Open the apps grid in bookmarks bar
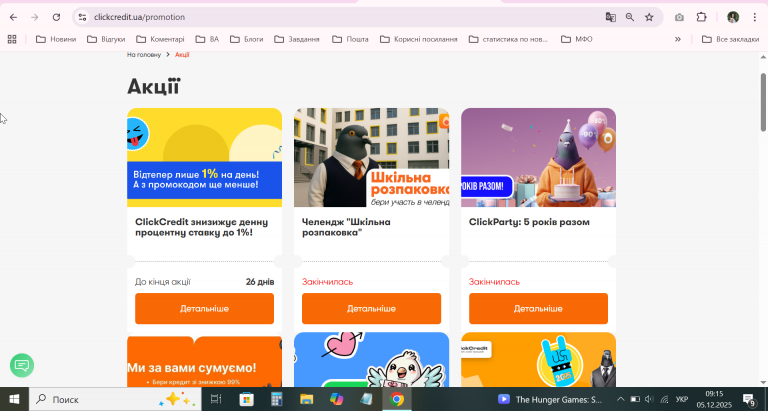 click(x=12, y=39)
